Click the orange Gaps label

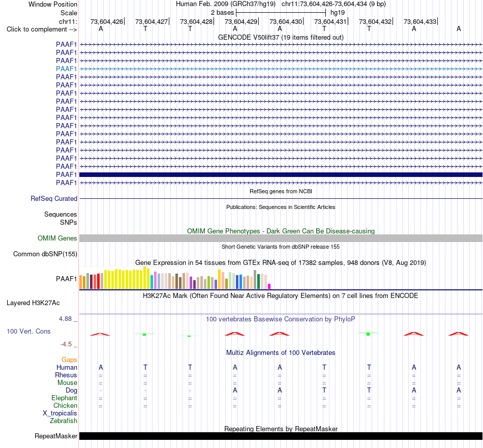pyautogui.click(x=69, y=360)
